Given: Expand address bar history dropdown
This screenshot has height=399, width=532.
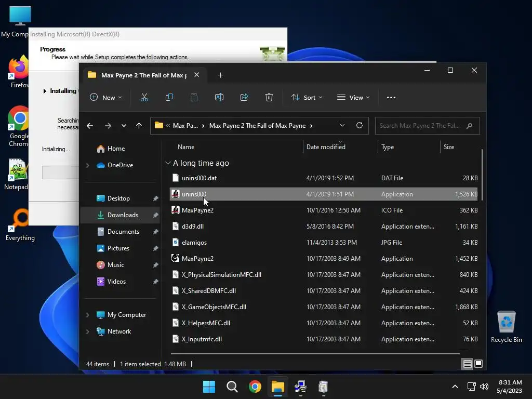Looking at the screenshot, I should tap(342, 126).
